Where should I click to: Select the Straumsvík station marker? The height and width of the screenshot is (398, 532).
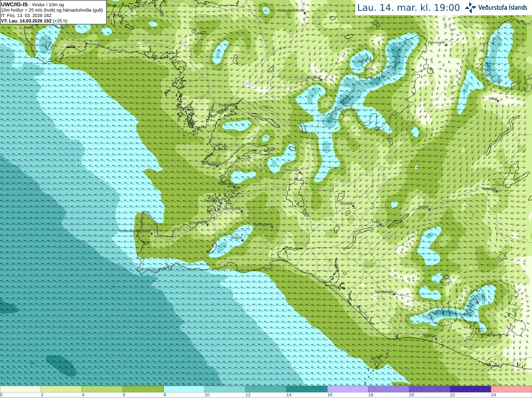click(207, 225)
